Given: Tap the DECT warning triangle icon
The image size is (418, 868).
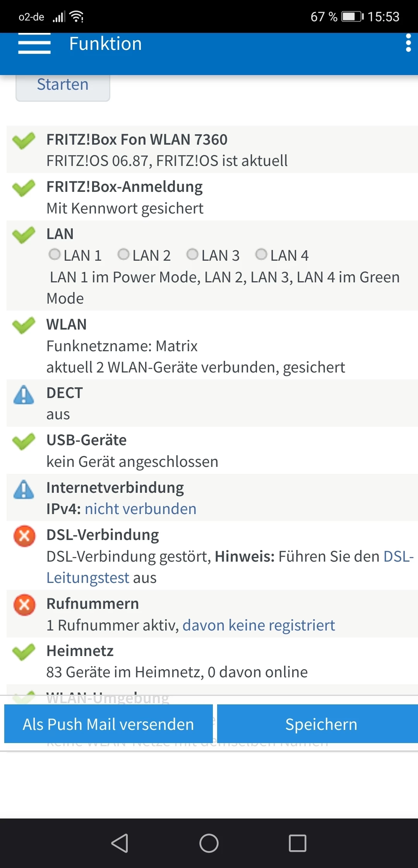Looking at the screenshot, I should (x=24, y=395).
